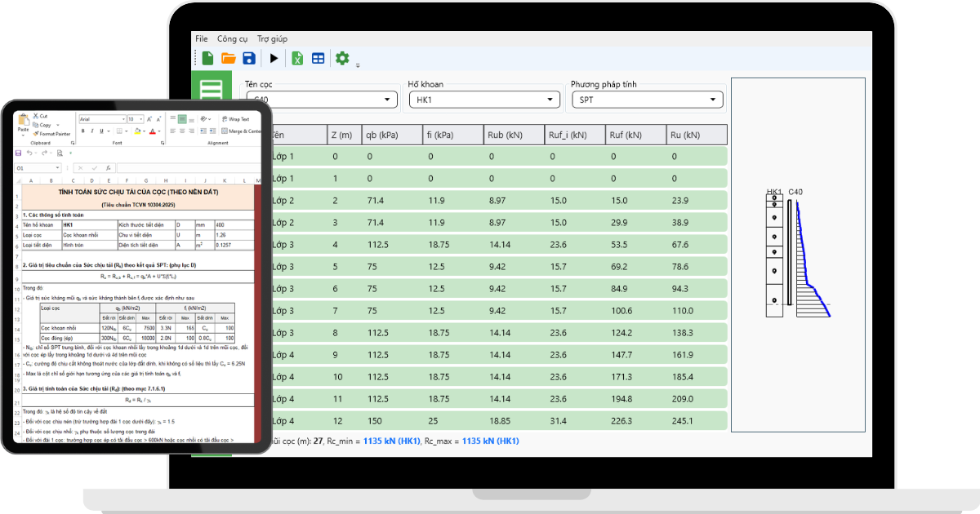This screenshot has height=514, width=980.
Task: Click the Format Painter tool in Excel
Action: click(54, 133)
